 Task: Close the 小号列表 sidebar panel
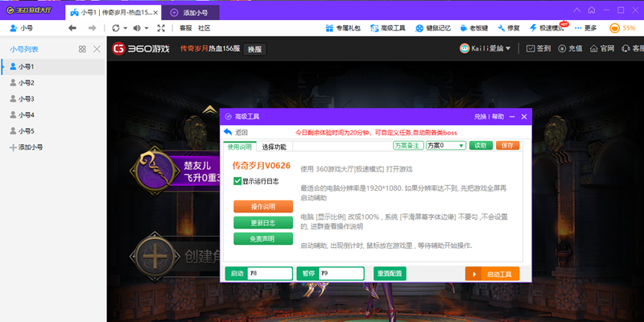pyautogui.click(x=97, y=49)
